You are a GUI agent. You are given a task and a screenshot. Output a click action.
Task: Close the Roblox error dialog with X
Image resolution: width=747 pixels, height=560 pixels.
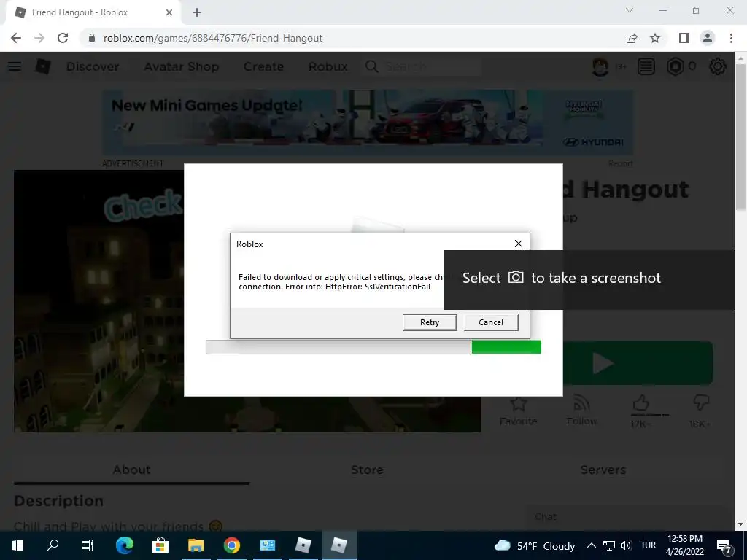click(x=519, y=244)
